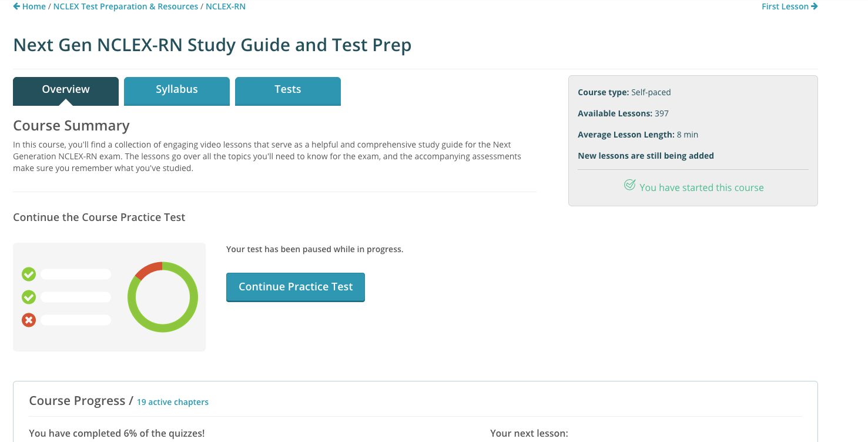Click the back arrow icon before Home

coord(16,6)
